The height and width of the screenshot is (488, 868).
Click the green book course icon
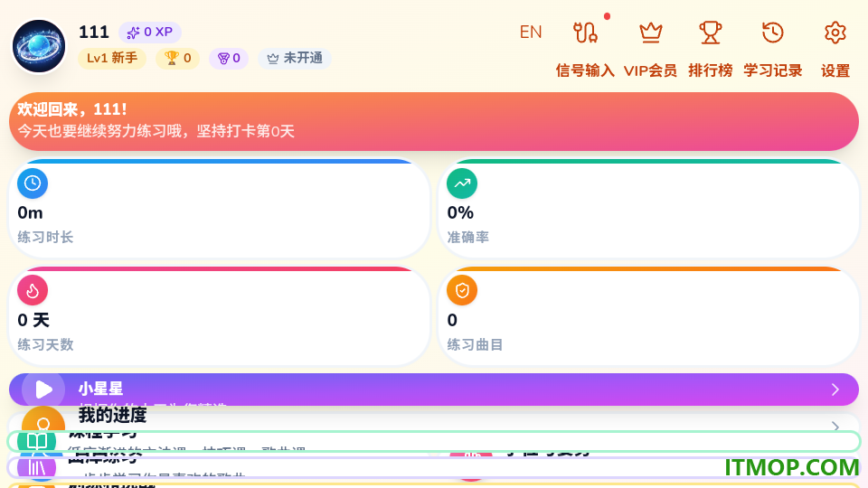pyautogui.click(x=36, y=442)
